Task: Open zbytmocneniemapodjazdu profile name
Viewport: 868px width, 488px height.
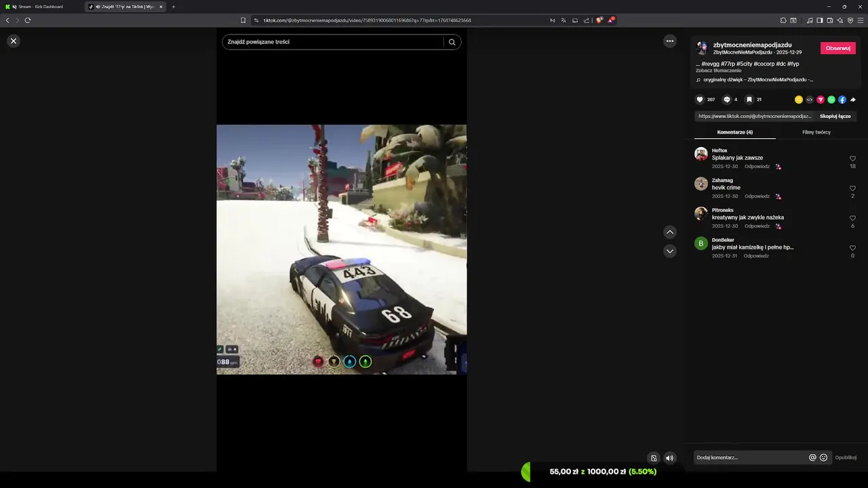Action: [752, 45]
